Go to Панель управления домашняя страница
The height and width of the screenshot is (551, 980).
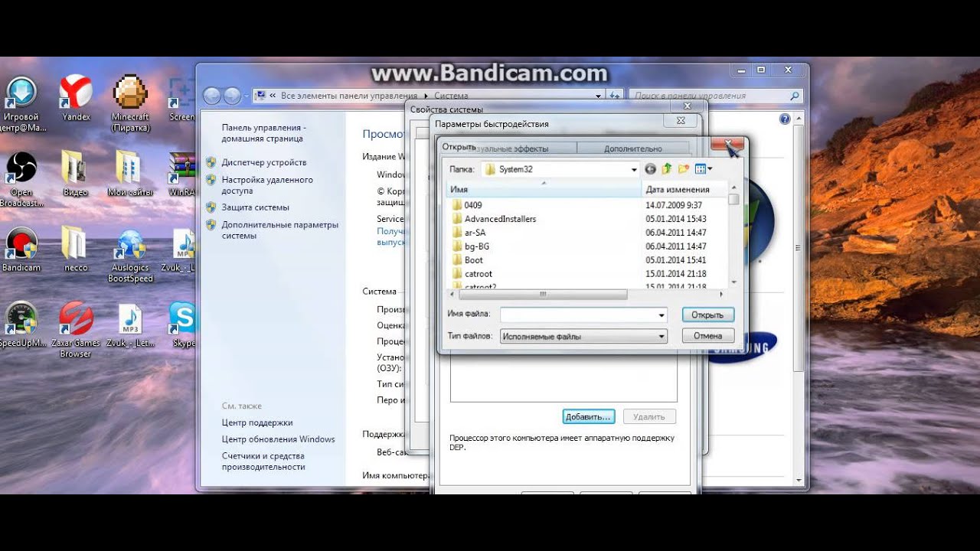point(263,133)
